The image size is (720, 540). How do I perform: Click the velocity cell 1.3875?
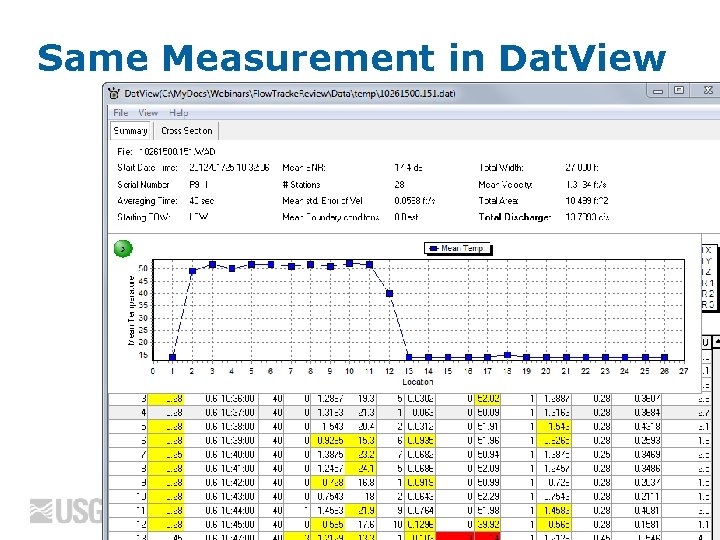(330, 455)
